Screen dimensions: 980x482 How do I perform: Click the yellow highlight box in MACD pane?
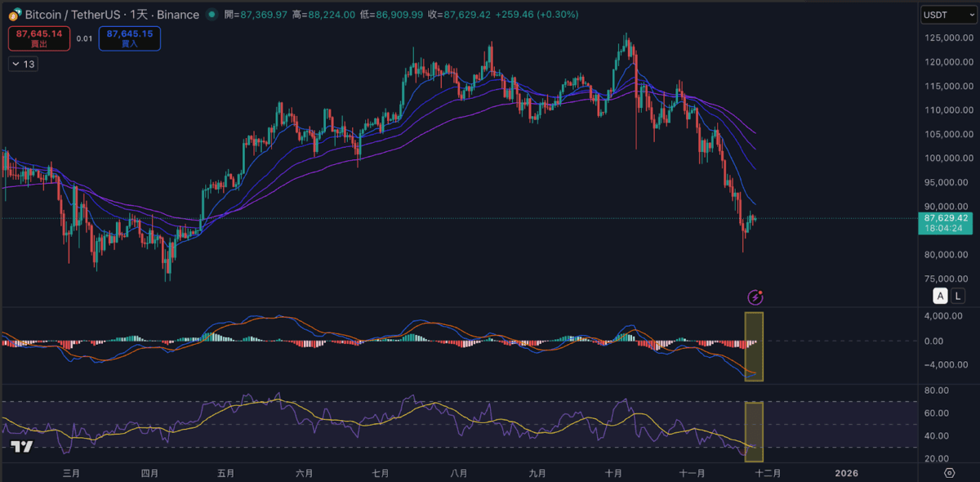point(754,346)
